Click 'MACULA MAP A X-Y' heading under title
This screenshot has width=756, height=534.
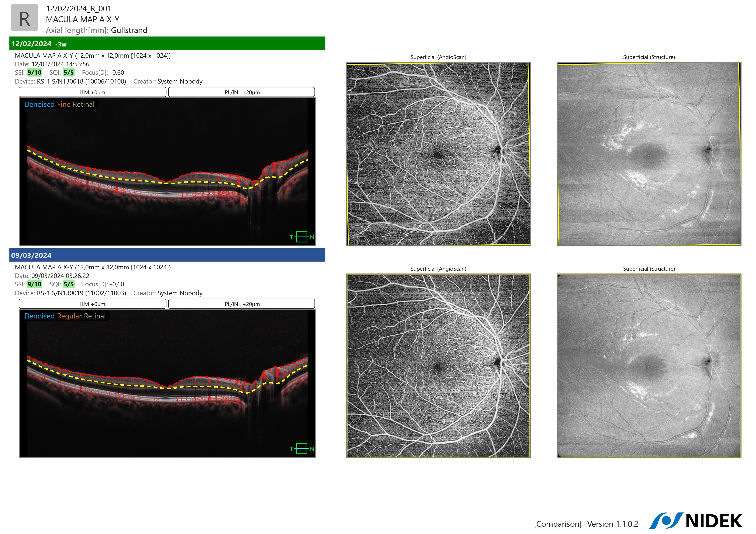83,19
